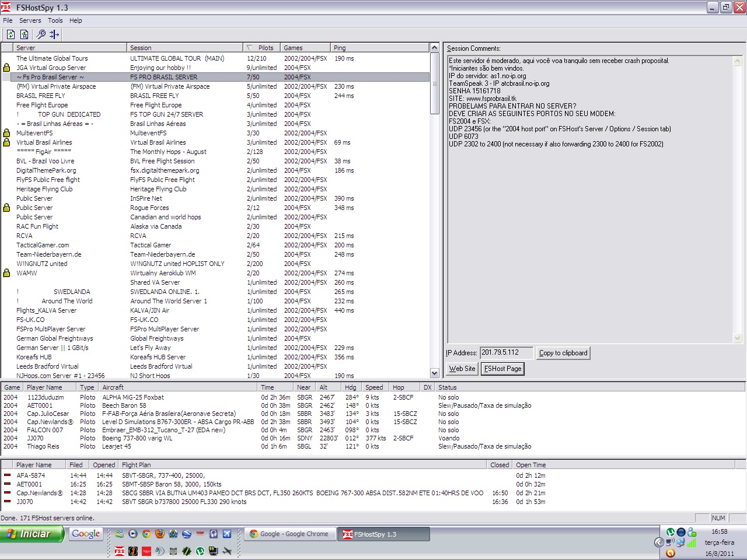
Task: Launch uTorrent from quick launch bar
Action: pyautogui.click(x=200, y=551)
